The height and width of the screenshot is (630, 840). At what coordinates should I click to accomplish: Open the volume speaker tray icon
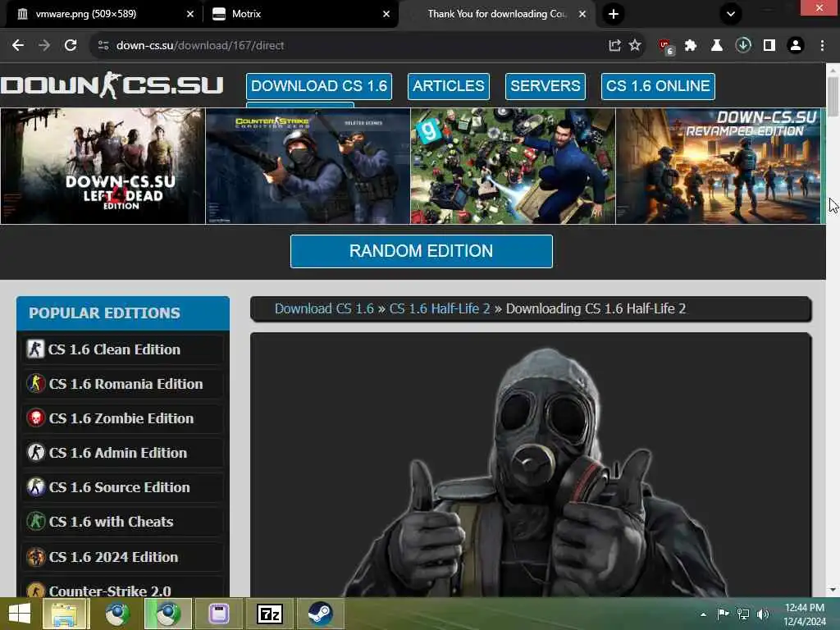[763, 614]
